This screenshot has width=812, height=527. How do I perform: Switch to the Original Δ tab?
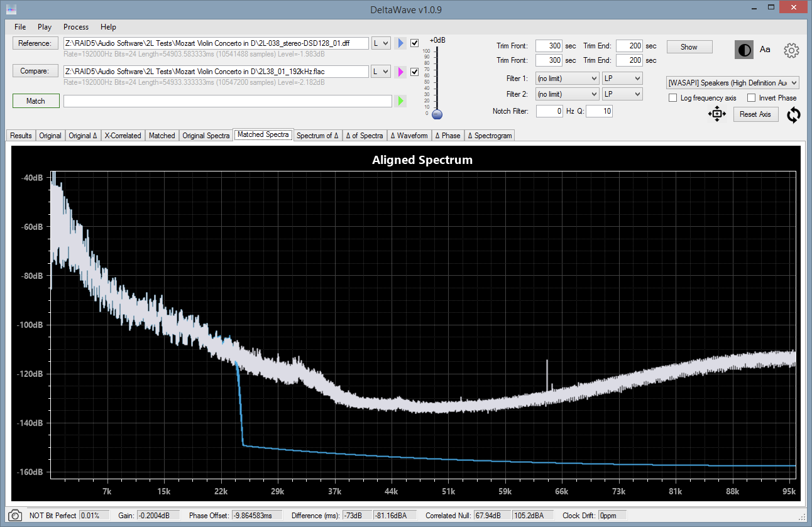tap(83, 136)
